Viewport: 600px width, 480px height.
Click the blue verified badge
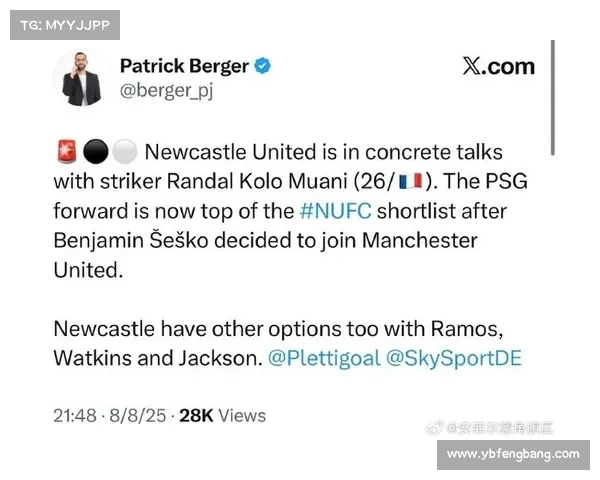[263, 65]
